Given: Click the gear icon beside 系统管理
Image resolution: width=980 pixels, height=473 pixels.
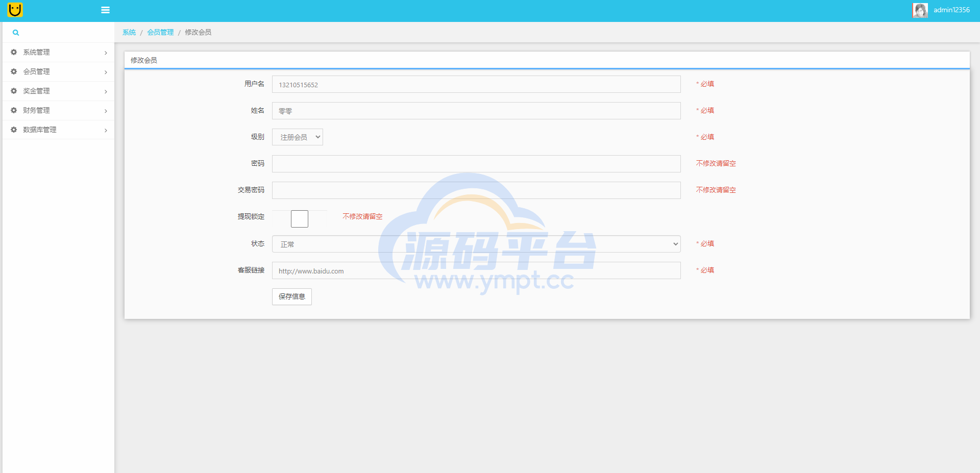Looking at the screenshot, I should tap(14, 52).
